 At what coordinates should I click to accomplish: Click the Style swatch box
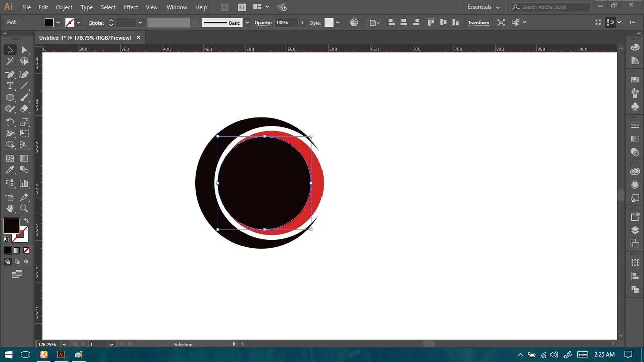pyautogui.click(x=329, y=23)
